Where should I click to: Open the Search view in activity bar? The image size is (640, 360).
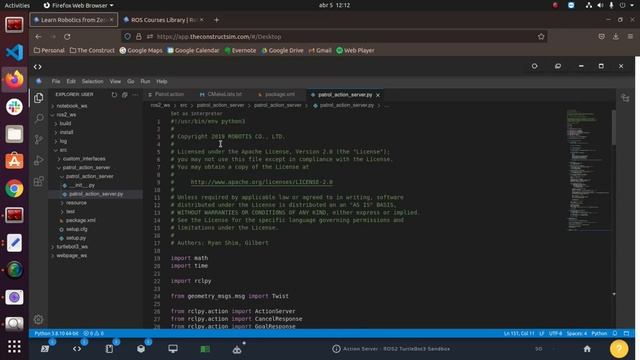39,119
